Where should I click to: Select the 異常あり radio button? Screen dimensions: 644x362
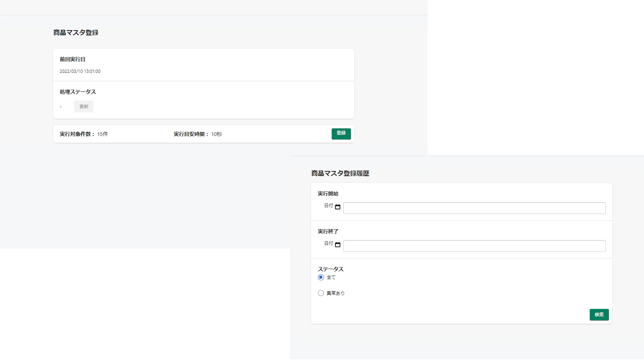(321, 293)
